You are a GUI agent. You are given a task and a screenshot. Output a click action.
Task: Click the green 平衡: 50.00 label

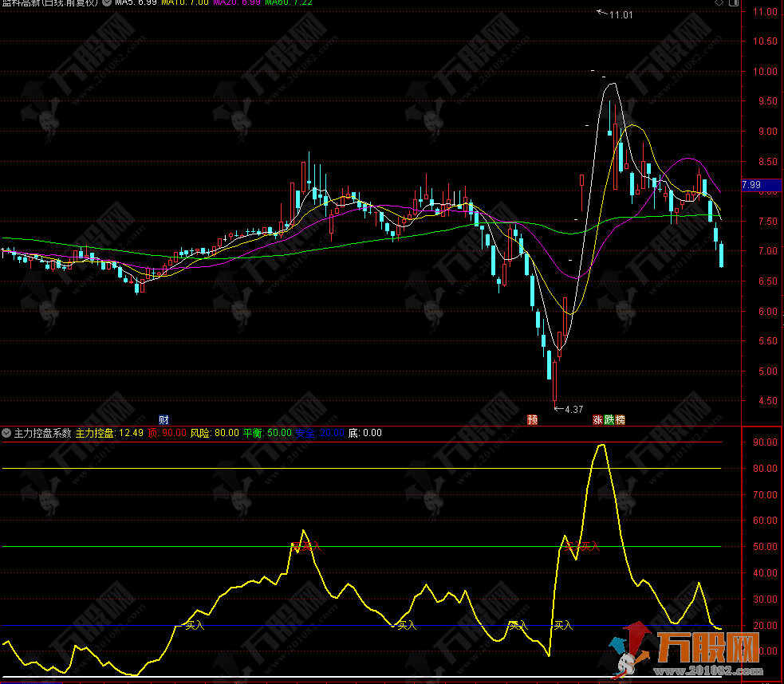click(x=267, y=433)
